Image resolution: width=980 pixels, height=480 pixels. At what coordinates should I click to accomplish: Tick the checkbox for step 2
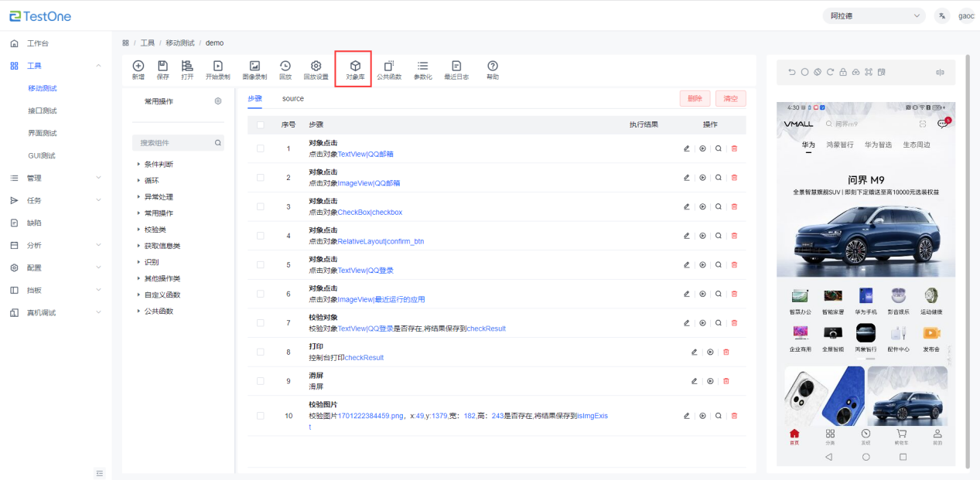tap(261, 178)
